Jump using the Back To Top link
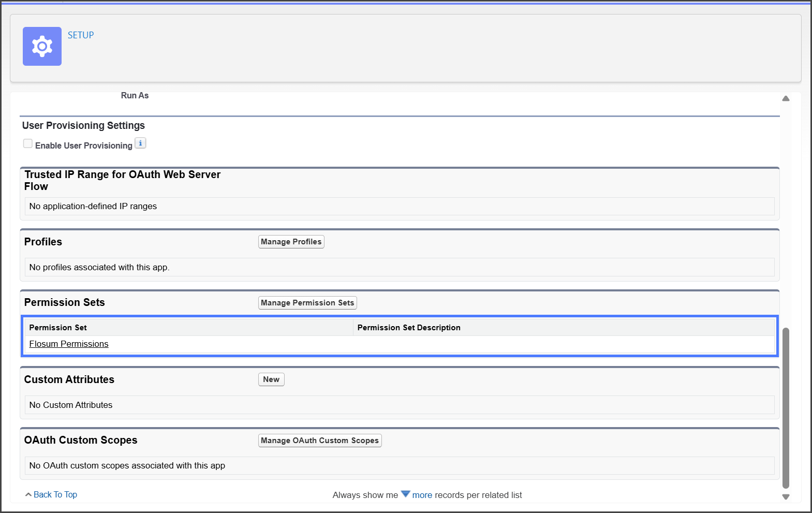This screenshot has width=812, height=513. (x=55, y=495)
